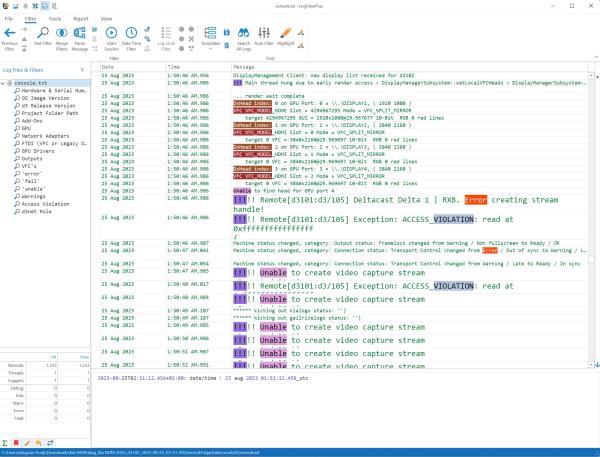Screen dimensions: 600x457
Task: Click the blue tools icon in quick access bar
Action: click(x=35, y=6)
